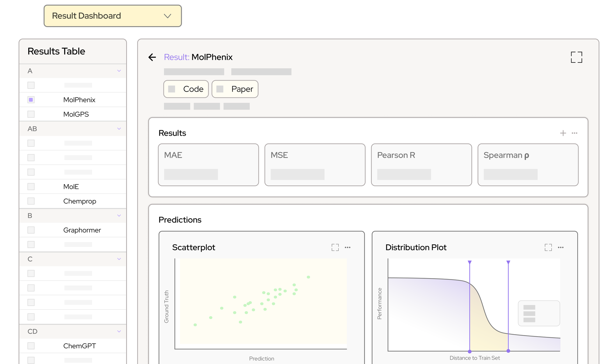This screenshot has width=609, height=364.
Task: Expand the Scatterplot to fullscreen
Action: (335, 247)
